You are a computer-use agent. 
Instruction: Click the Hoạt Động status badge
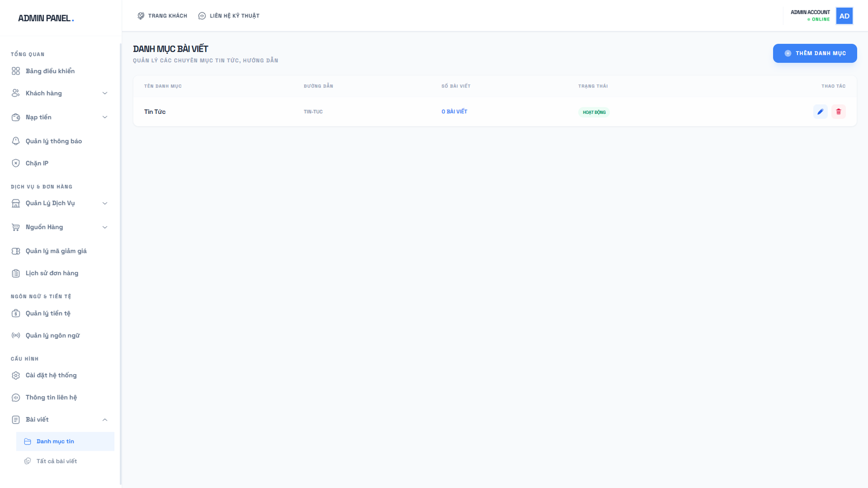click(x=593, y=112)
